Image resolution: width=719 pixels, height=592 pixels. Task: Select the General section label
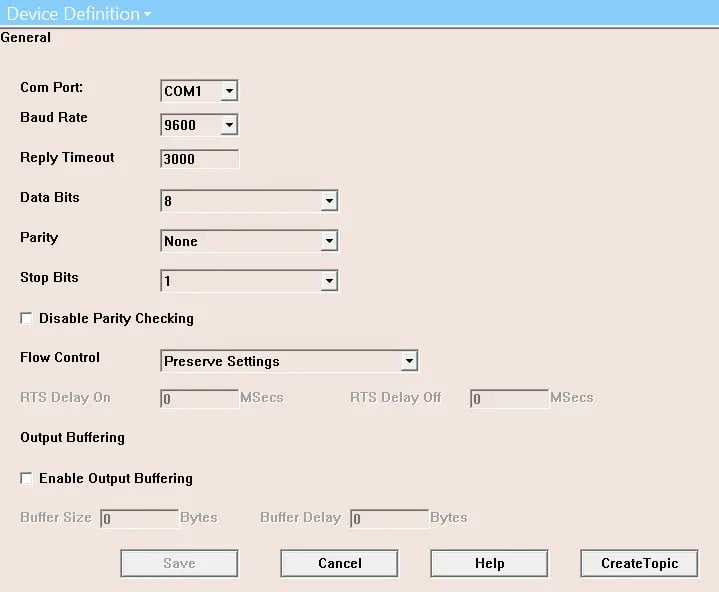click(26, 38)
